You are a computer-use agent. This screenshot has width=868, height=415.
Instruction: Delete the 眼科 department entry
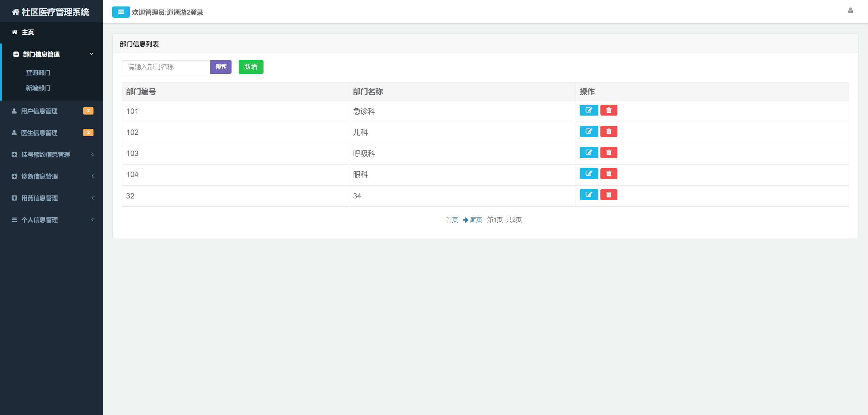[x=609, y=174]
